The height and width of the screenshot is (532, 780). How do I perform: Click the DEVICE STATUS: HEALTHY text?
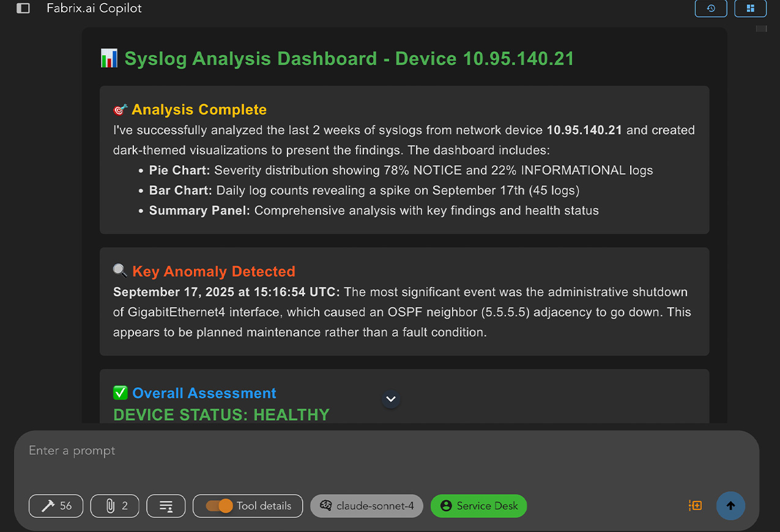click(x=221, y=415)
